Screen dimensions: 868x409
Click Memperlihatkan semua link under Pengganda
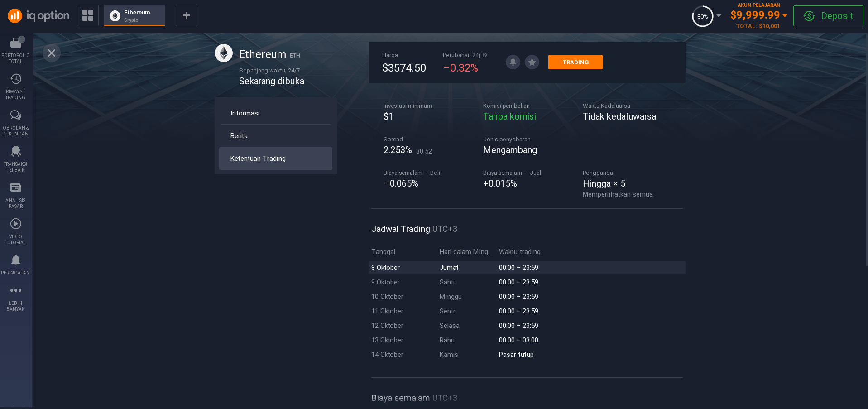pyautogui.click(x=618, y=194)
